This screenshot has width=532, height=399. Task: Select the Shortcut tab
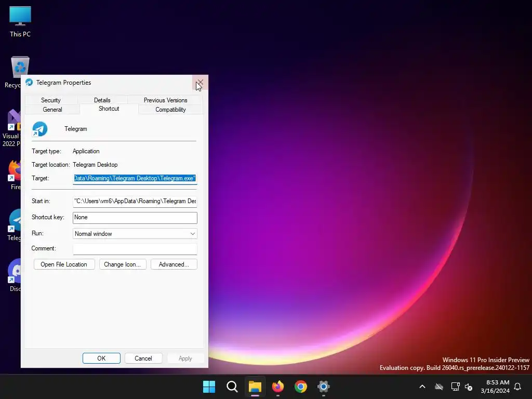point(109,109)
